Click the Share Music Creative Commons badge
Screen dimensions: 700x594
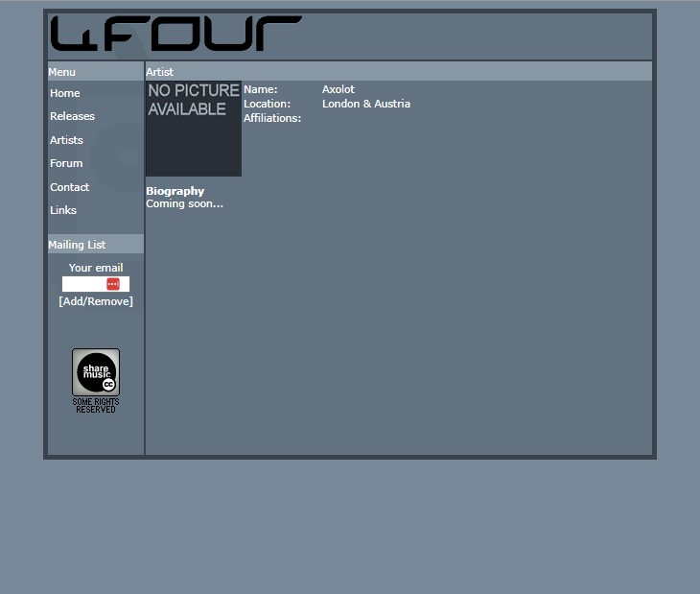click(96, 372)
